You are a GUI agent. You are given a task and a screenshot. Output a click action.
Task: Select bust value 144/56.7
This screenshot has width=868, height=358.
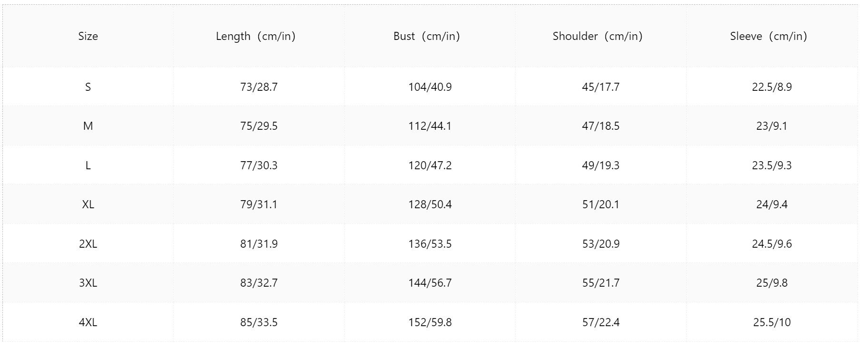tap(430, 283)
